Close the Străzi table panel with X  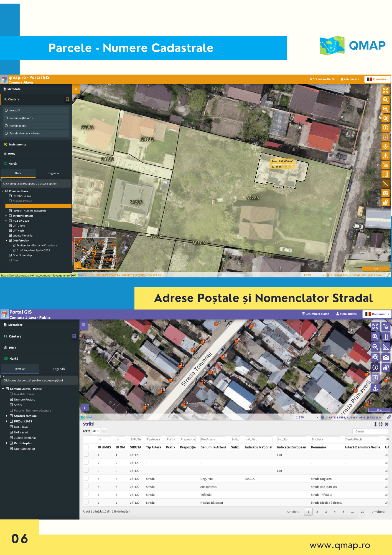pyautogui.click(x=386, y=424)
